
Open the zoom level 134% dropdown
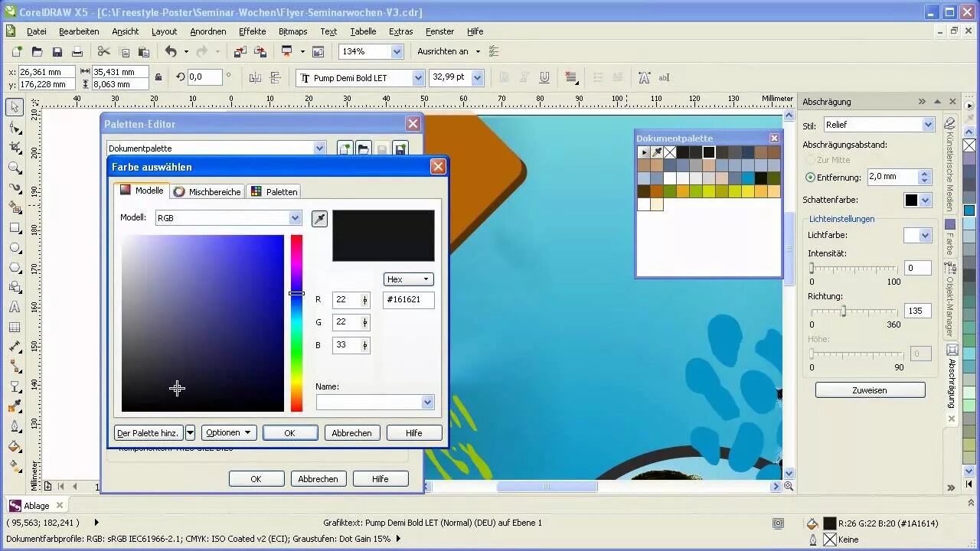click(397, 51)
